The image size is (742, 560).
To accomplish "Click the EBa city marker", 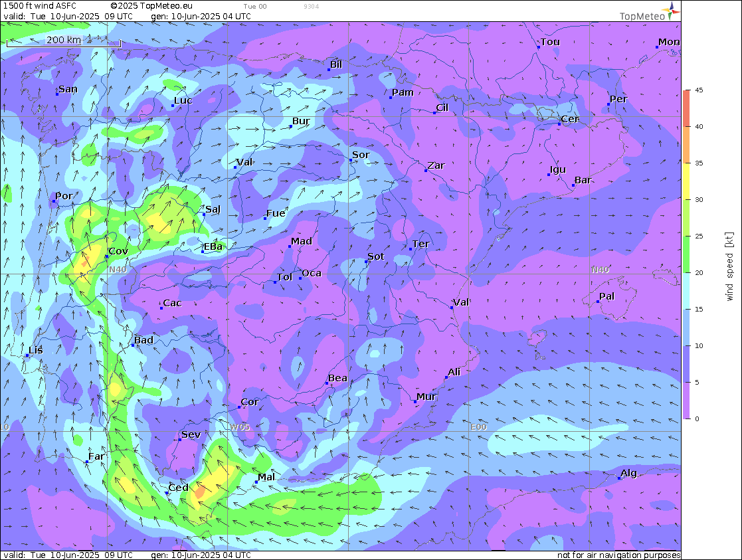I will pyautogui.click(x=203, y=251).
